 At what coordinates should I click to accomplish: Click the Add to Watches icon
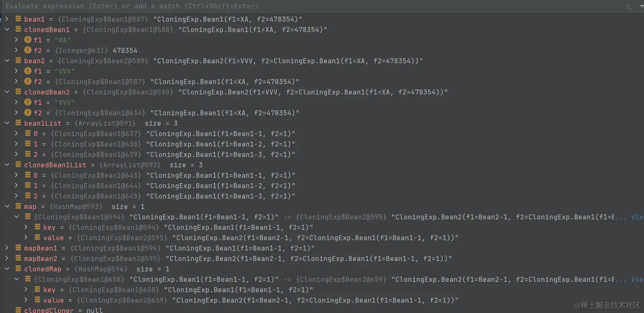click(x=628, y=6)
